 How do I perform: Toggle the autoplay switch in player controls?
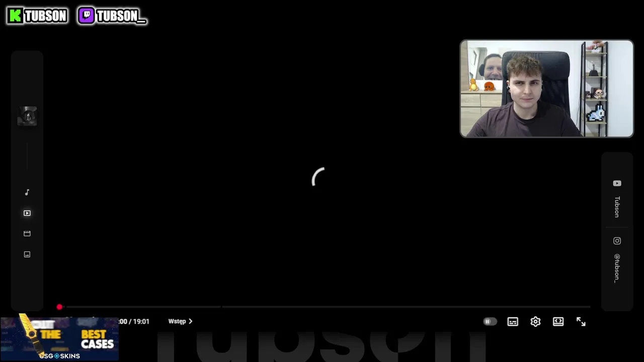coord(490,321)
